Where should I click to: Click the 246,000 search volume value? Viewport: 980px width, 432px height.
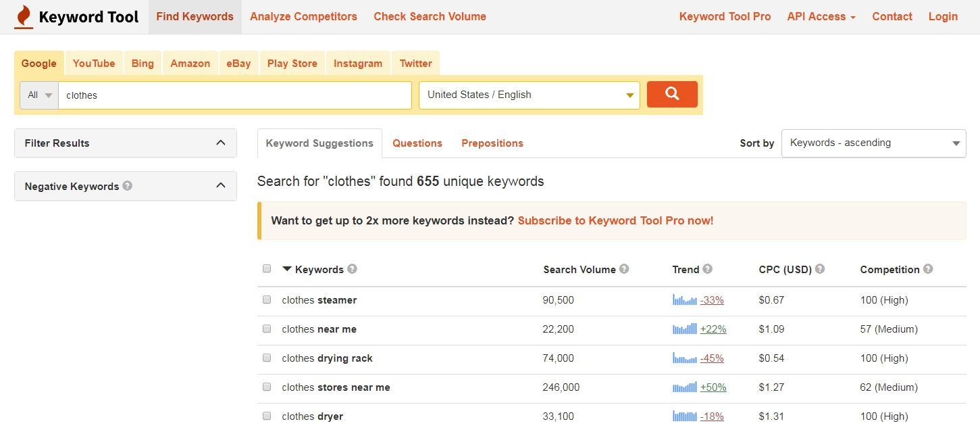click(561, 387)
